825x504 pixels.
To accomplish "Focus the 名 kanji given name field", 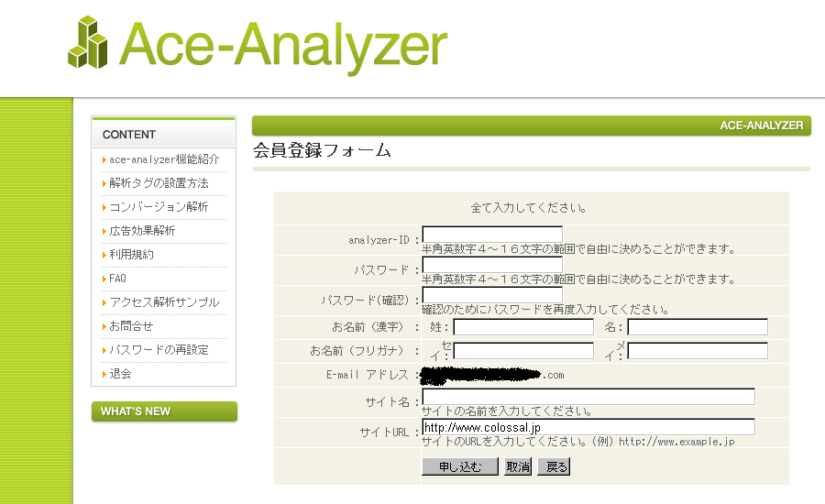I will pyautogui.click(x=698, y=327).
